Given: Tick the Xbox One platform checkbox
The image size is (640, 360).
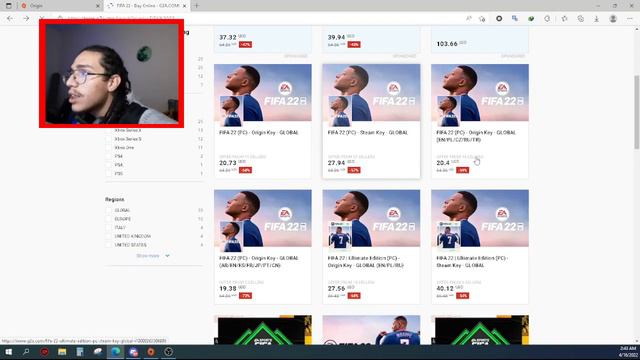Looking at the screenshot, I should (x=109, y=147).
